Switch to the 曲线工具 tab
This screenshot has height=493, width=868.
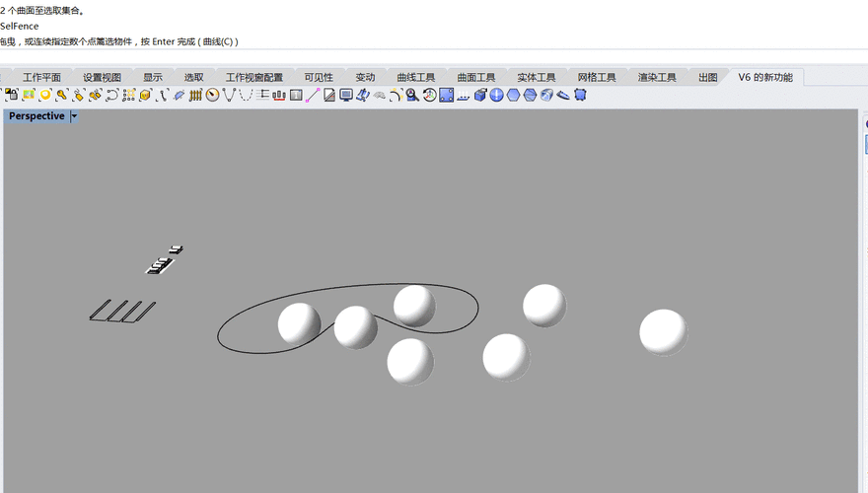[x=415, y=77]
